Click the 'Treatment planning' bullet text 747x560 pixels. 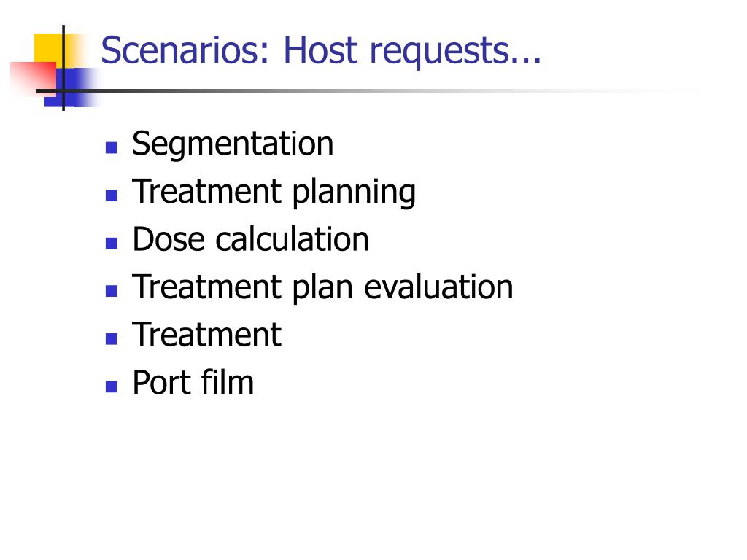(274, 192)
